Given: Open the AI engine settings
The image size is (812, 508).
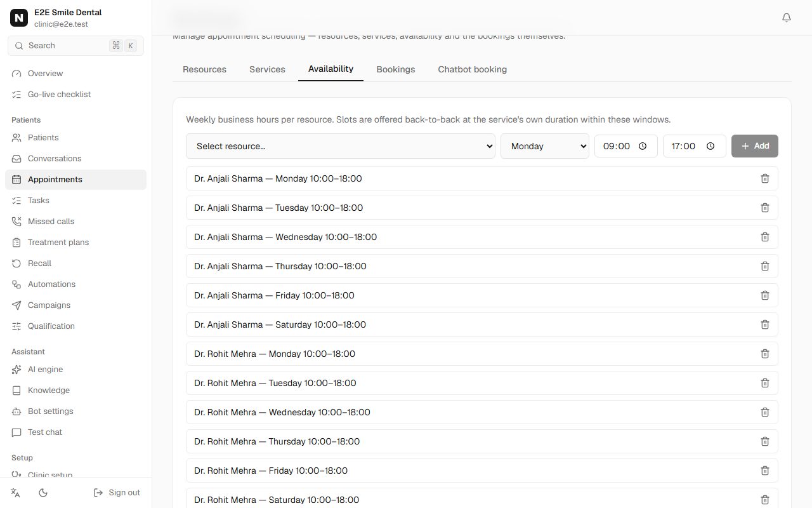Looking at the screenshot, I should 75,370.
